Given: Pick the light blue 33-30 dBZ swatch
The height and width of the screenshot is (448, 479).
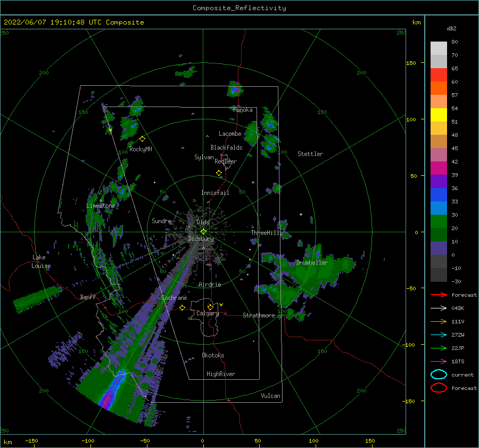Looking at the screenshot, I should coord(439,208).
